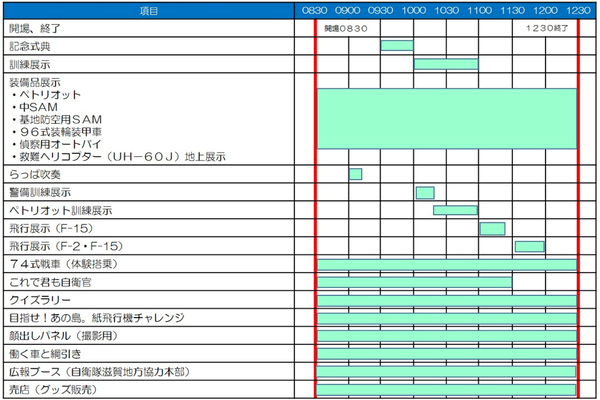Image resolution: width=600 pixels, height=400 pixels.
Task: Select the 0830 time header
Action: coord(315,10)
